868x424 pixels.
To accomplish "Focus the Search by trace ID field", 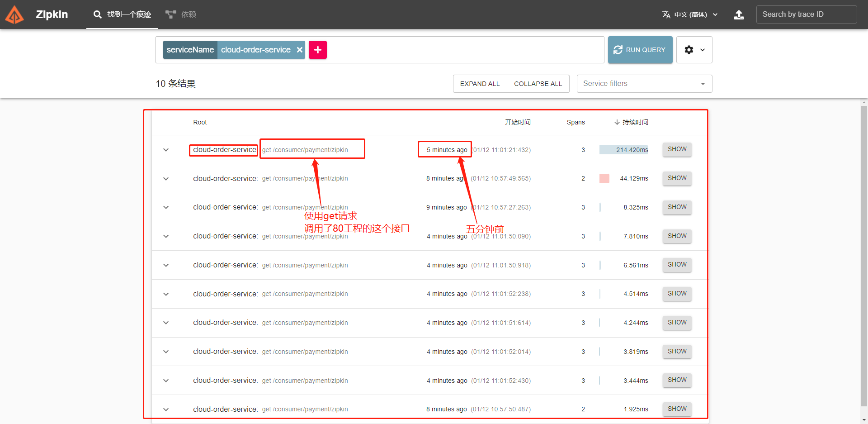I will (x=807, y=14).
